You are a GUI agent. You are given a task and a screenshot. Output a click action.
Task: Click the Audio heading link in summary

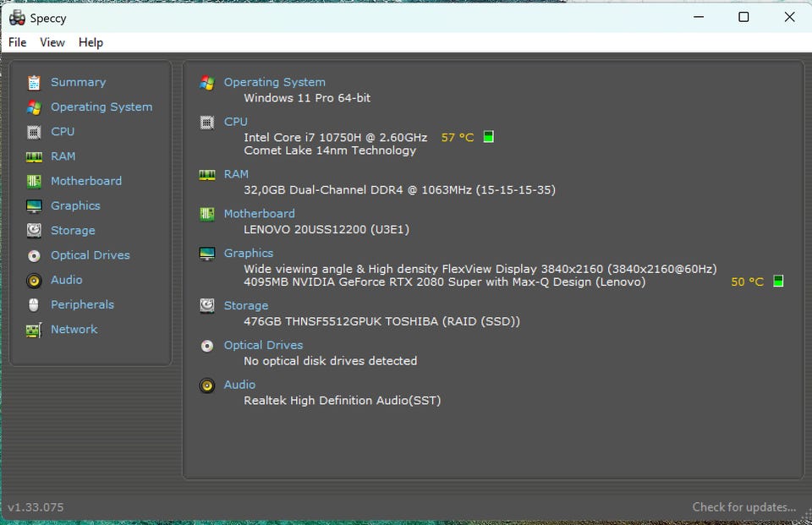click(239, 385)
